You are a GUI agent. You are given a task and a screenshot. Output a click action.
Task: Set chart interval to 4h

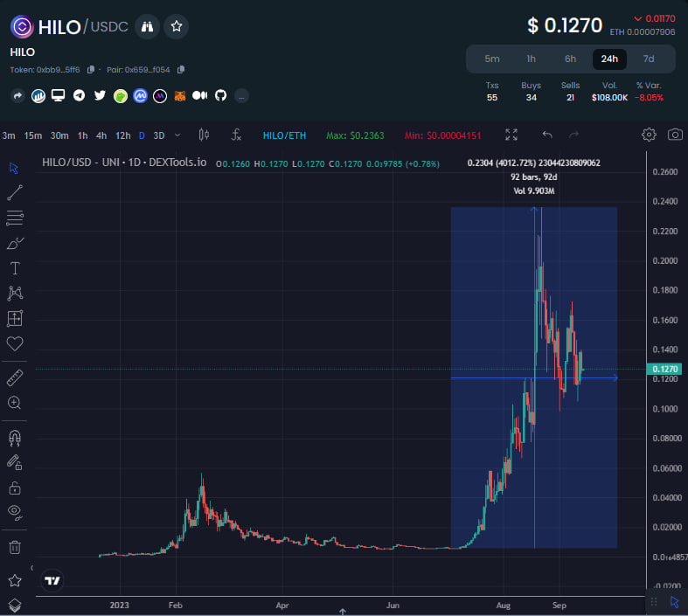(101, 135)
